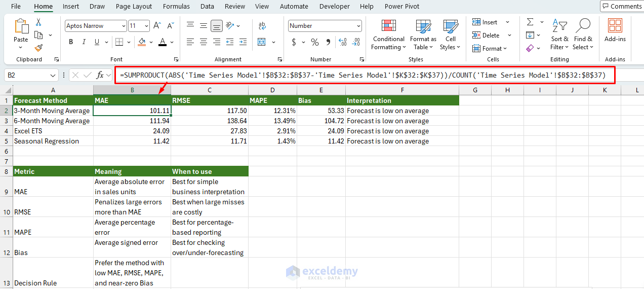The image size is (644, 289).
Task: Click the AutoSum sigma icon
Action: point(530,22)
